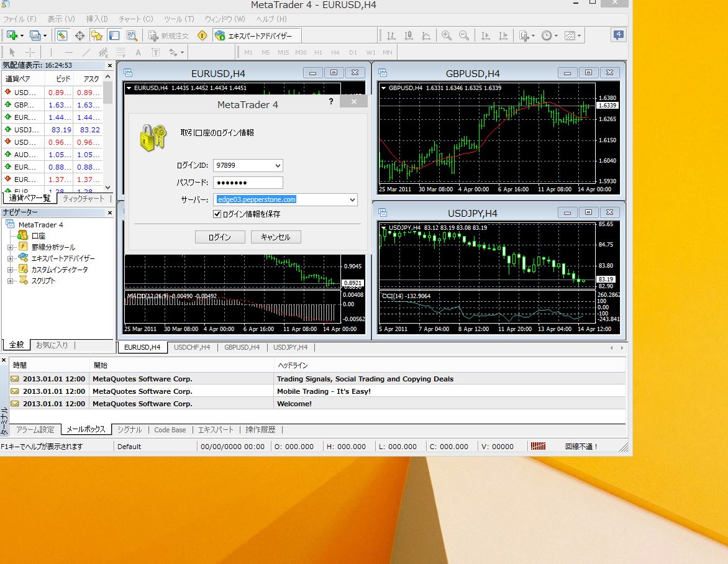Screen dimensions: 728x564
Task: Open the ヘルプ (H) menu
Action: [x=271, y=19]
